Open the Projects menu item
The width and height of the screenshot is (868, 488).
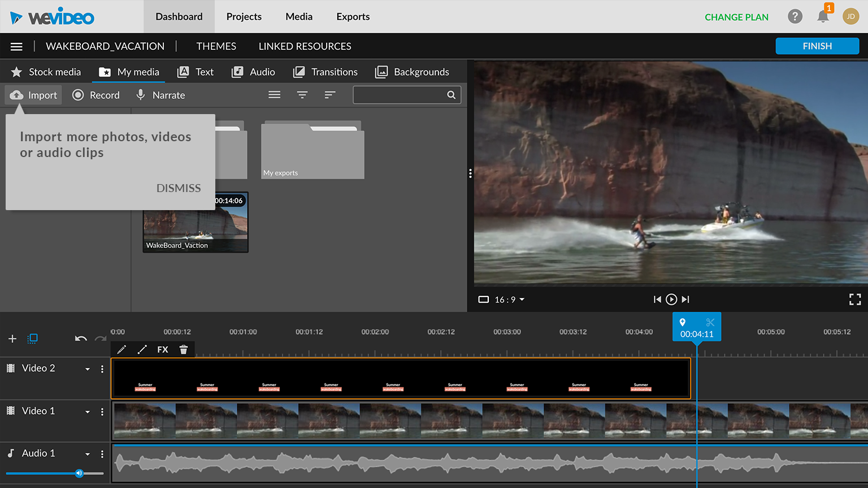[x=244, y=17]
